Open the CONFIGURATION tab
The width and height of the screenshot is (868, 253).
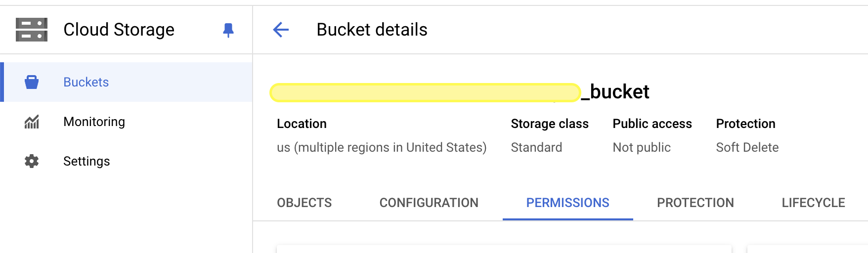[429, 203]
